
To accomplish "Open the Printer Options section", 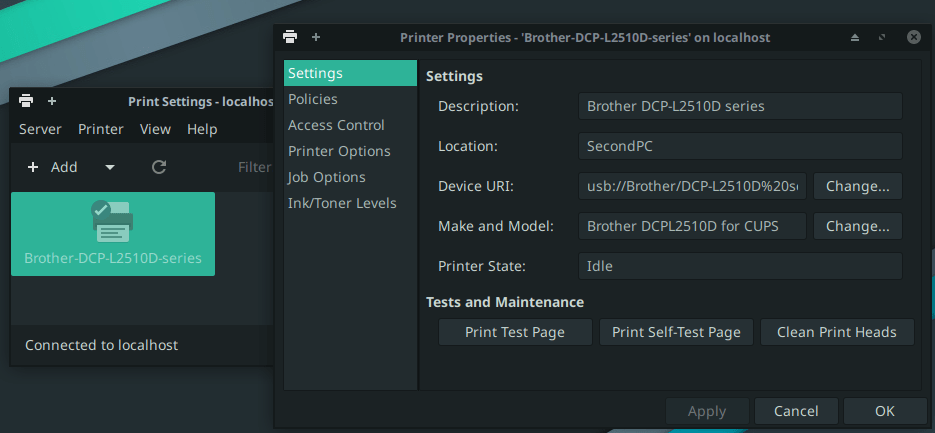I will click(350, 151).
